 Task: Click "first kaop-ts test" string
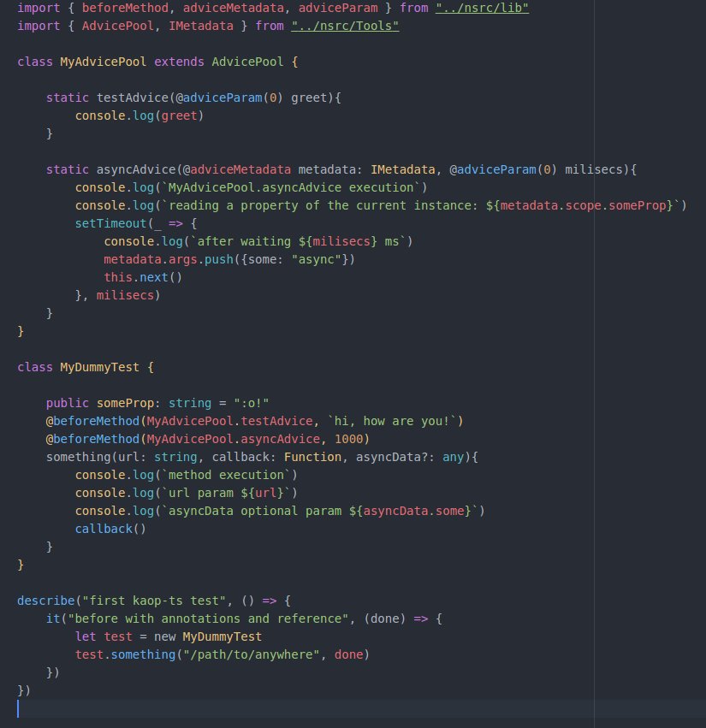click(x=154, y=601)
